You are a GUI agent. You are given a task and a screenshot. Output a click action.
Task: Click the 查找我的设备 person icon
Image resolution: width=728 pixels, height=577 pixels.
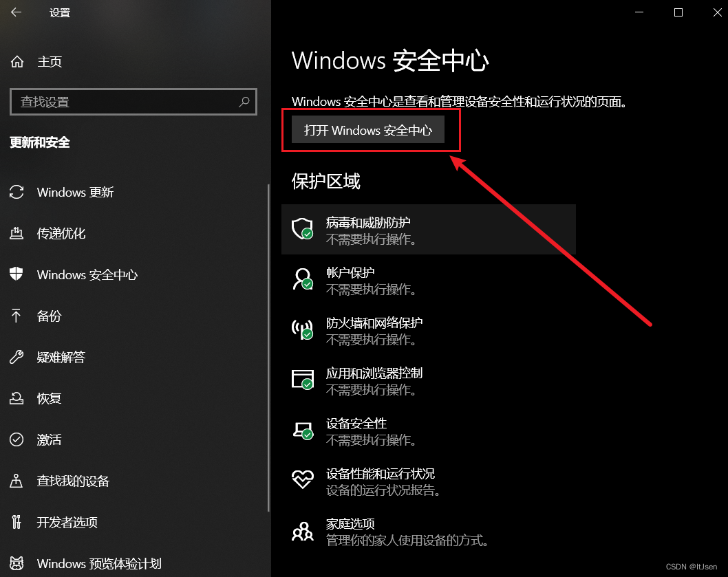[17, 481]
